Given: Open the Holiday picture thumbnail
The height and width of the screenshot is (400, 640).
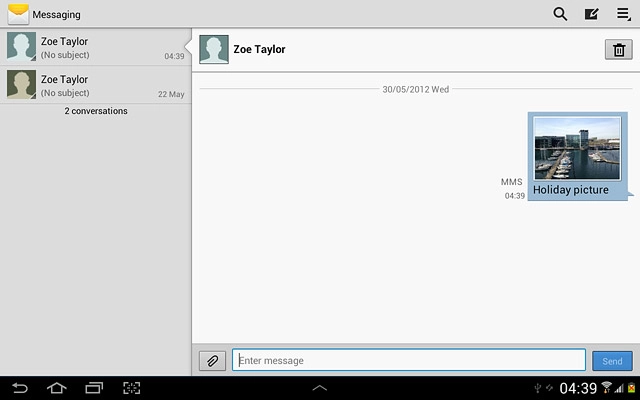Looking at the screenshot, I should (x=577, y=148).
